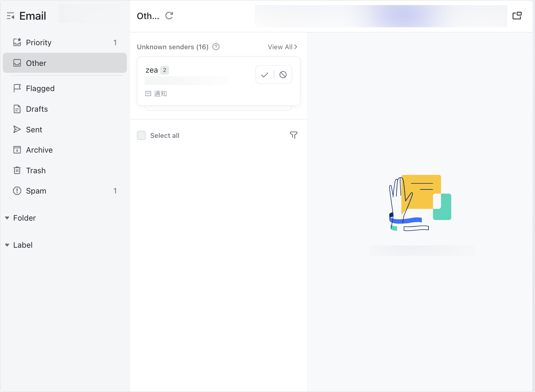Click the Unknown senders help icon
The image size is (535, 392).
click(x=216, y=46)
